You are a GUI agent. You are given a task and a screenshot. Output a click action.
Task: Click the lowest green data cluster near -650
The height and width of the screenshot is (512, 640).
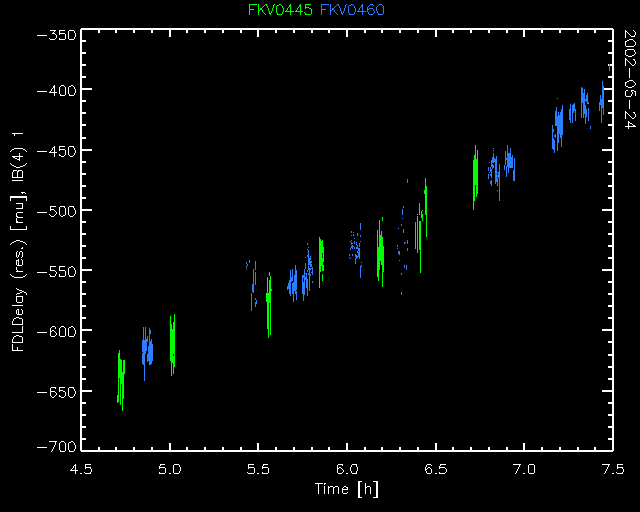121,380
